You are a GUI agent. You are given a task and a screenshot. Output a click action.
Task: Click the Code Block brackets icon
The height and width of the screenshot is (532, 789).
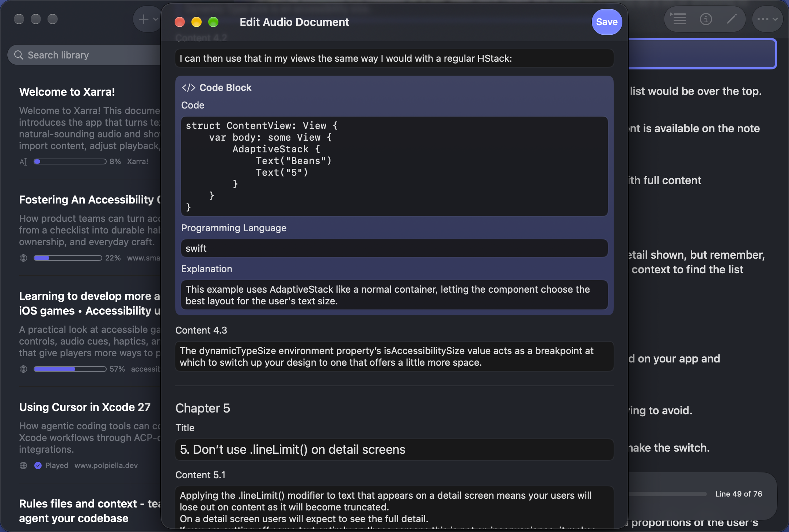(188, 88)
